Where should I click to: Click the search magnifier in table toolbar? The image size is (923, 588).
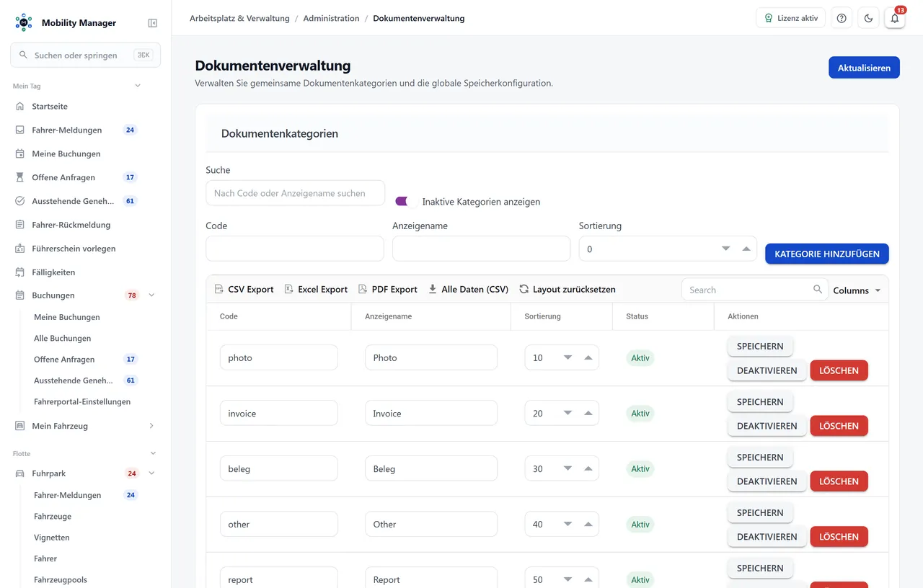pyautogui.click(x=818, y=290)
